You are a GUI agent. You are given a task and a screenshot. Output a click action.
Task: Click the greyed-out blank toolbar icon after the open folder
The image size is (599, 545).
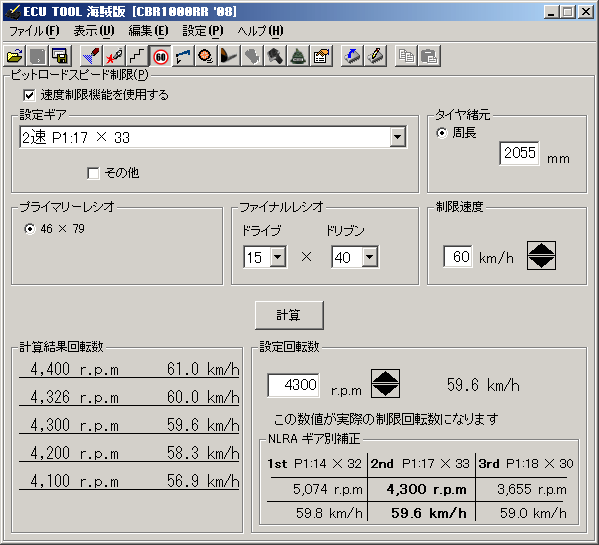37,56
